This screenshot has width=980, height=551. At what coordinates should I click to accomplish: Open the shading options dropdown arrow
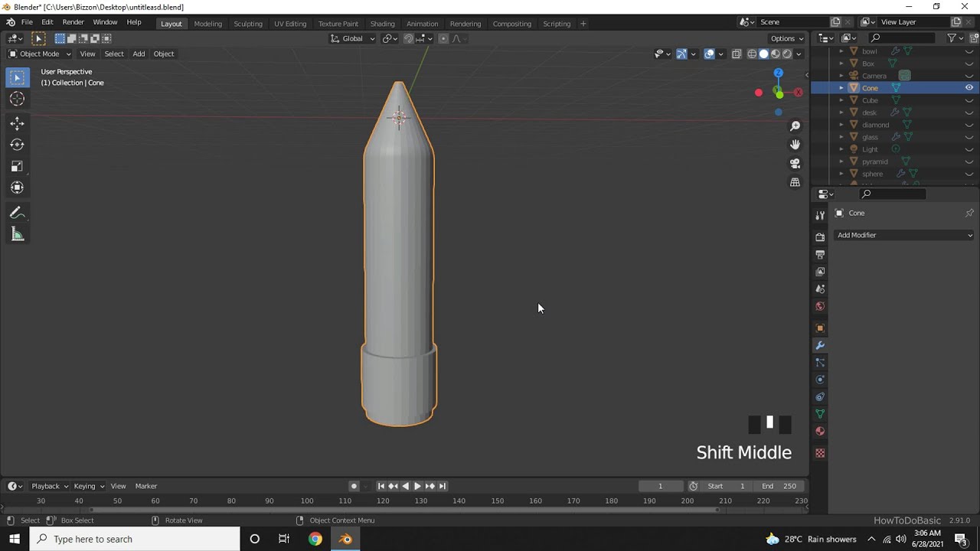point(799,54)
